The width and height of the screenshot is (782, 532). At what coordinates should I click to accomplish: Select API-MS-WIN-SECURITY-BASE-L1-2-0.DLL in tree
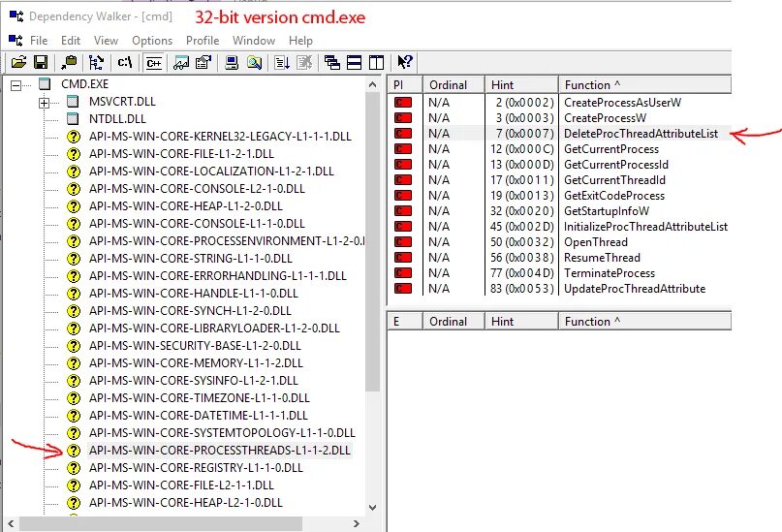(195, 346)
